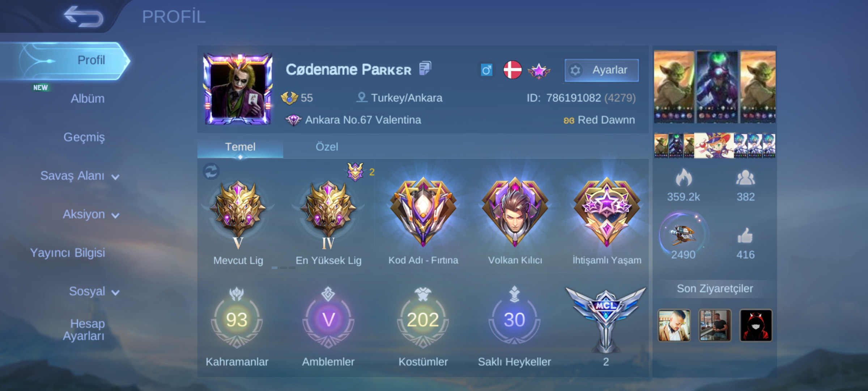Click the male gender icon
This screenshot has height=391, width=868.
pyautogui.click(x=486, y=70)
